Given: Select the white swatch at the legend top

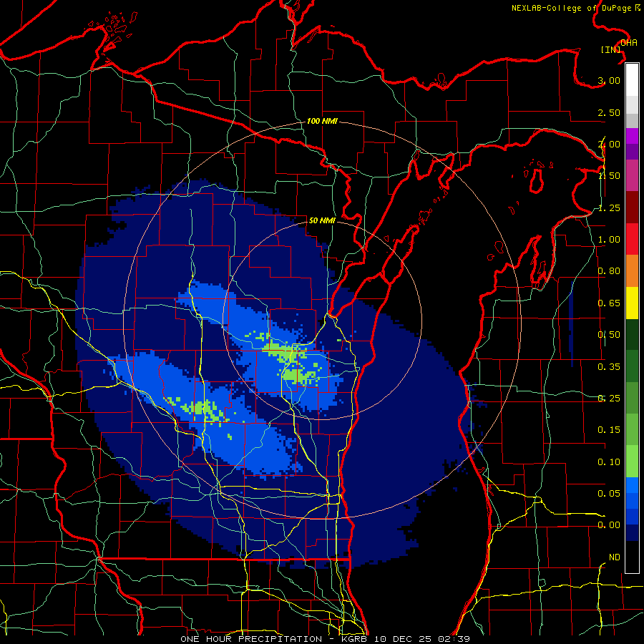Looking at the screenshot, I should 632,80.
